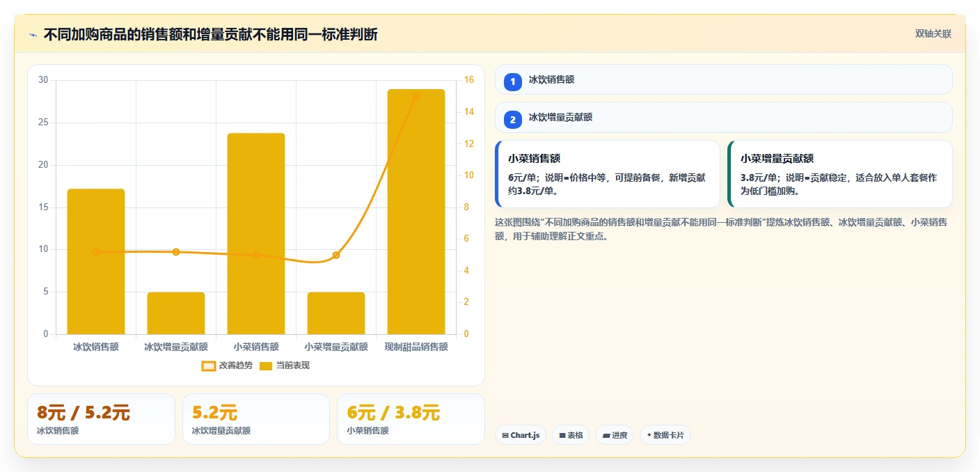The height and width of the screenshot is (472, 980).
Task: Click the x-axis label 小菜增量贡献额
Action: pyautogui.click(x=336, y=347)
